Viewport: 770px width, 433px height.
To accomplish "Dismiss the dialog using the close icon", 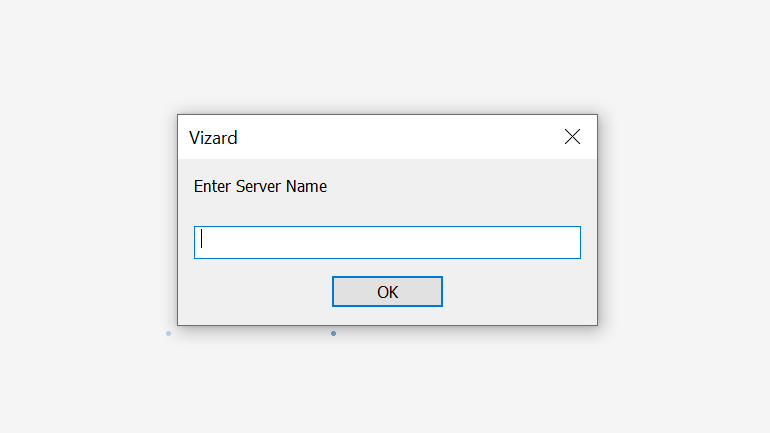I will tap(572, 137).
